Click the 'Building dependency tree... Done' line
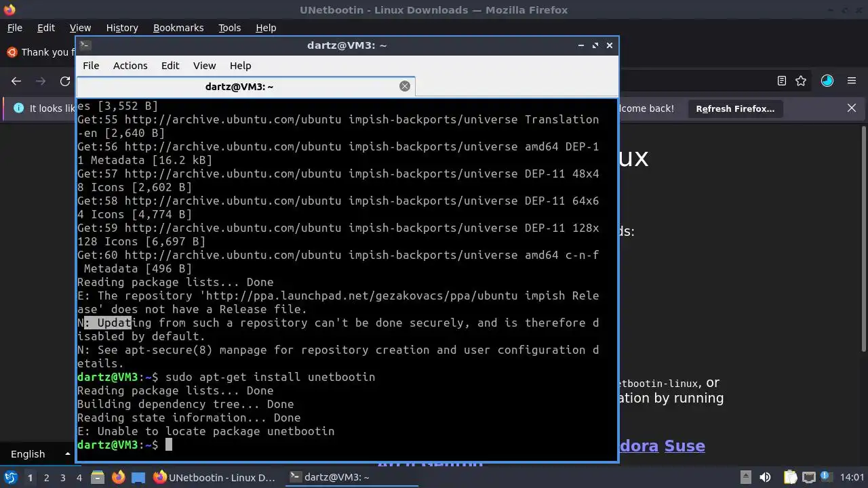This screenshot has width=868, height=488. (185, 404)
